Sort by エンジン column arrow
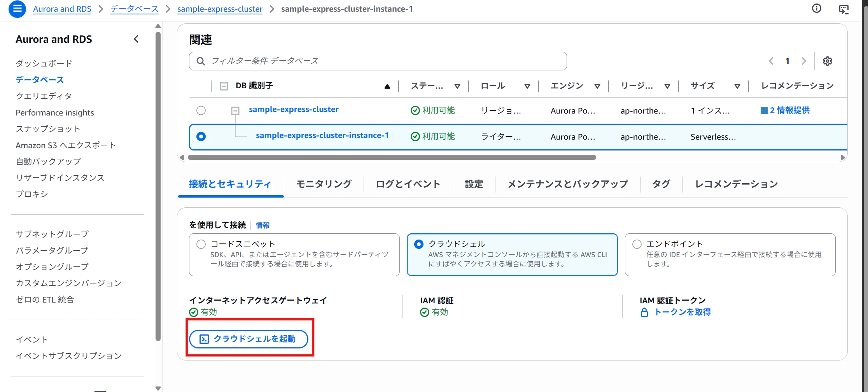Viewport: 868px width, 392px height. click(x=597, y=86)
